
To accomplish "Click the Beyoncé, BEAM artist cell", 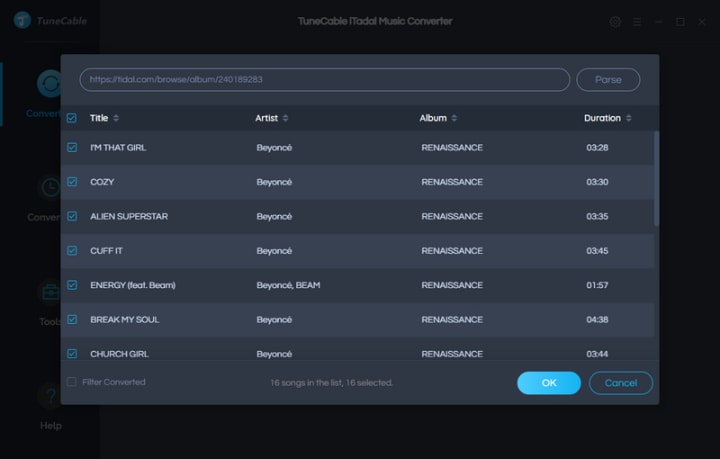I will tap(288, 285).
